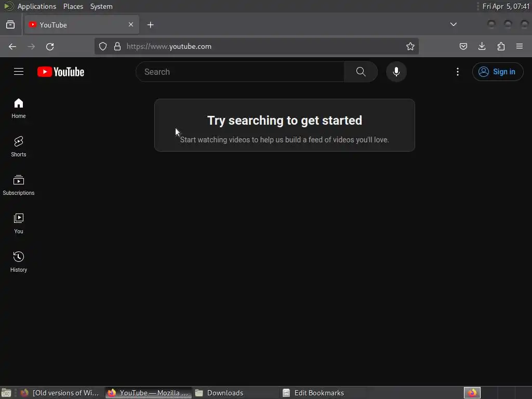The height and width of the screenshot is (399, 532).
Task: Click the address bar URL
Action: (x=169, y=46)
